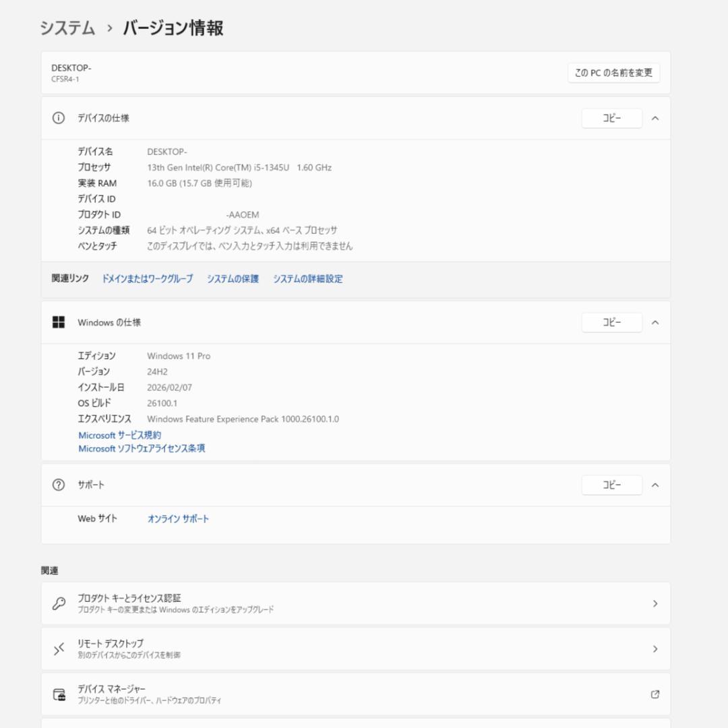
Task: Click the remote desktop icon beside リモート デスクトップ
Action: coord(59,648)
